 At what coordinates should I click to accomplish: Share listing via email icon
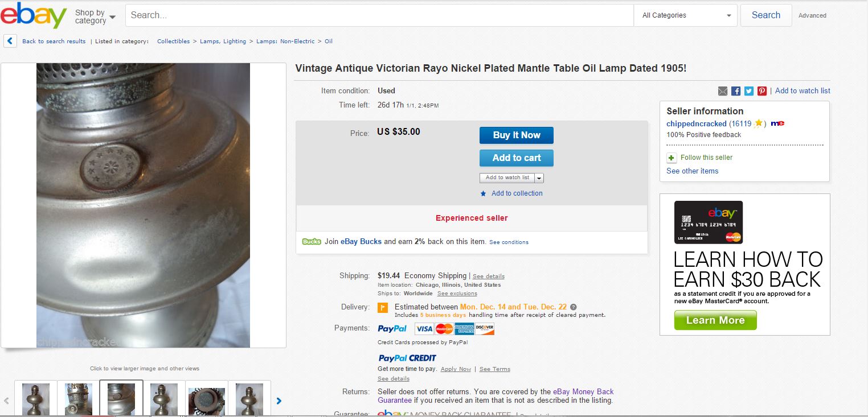723,91
